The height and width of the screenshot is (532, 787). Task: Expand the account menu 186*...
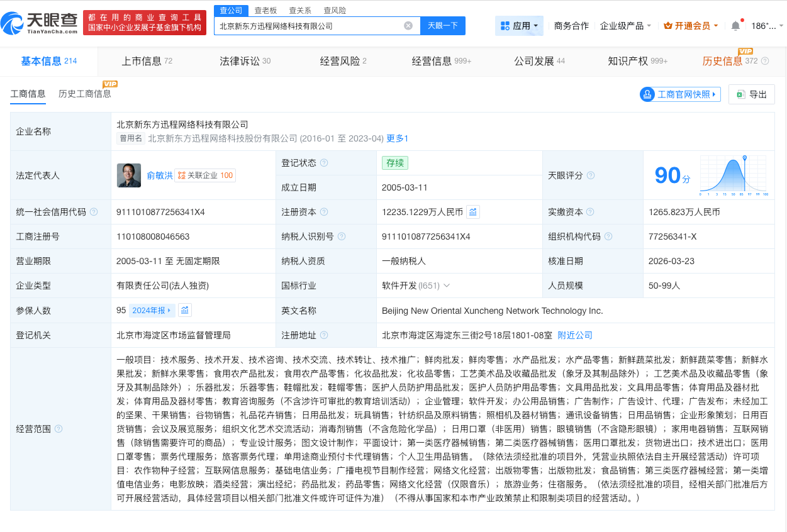coord(767,26)
